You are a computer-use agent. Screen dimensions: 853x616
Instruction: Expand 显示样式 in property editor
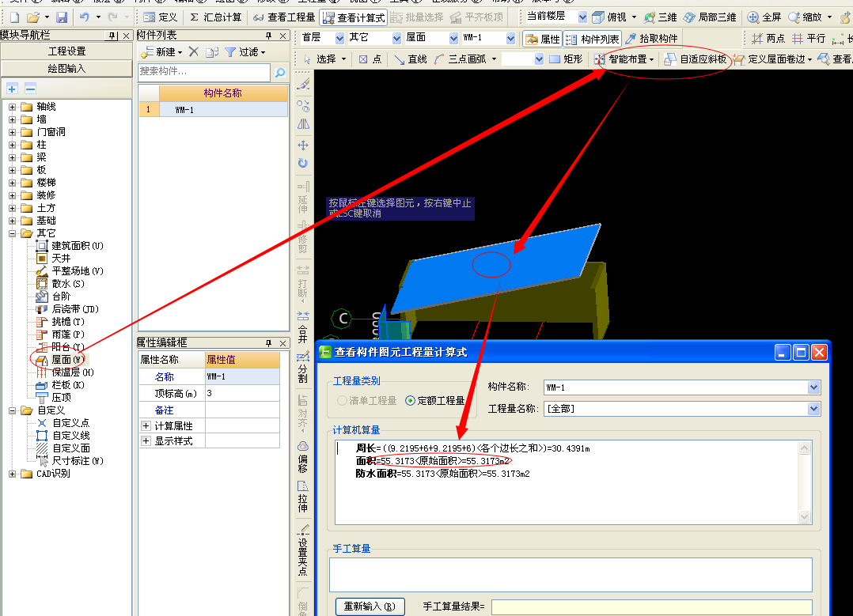click(146, 441)
